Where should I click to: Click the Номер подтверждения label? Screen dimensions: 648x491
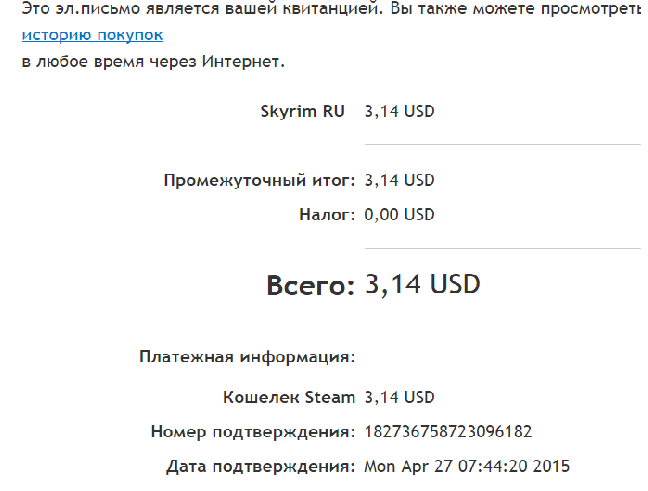click(253, 432)
